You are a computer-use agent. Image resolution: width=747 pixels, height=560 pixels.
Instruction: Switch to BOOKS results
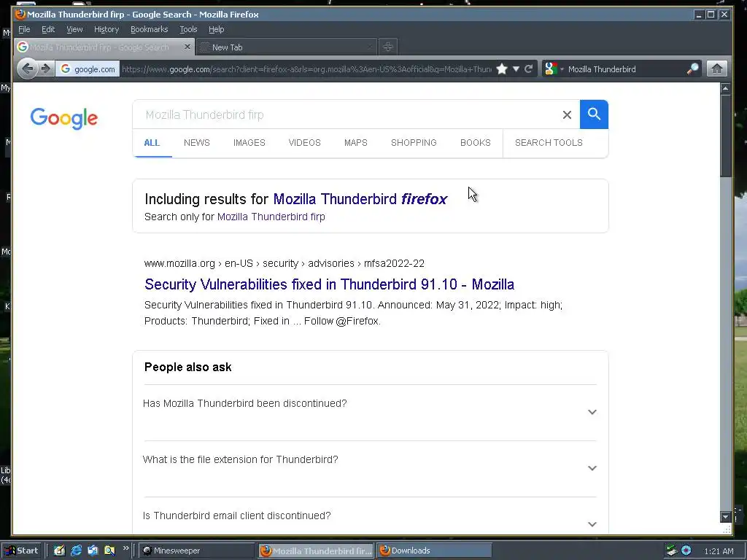(x=476, y=143)
